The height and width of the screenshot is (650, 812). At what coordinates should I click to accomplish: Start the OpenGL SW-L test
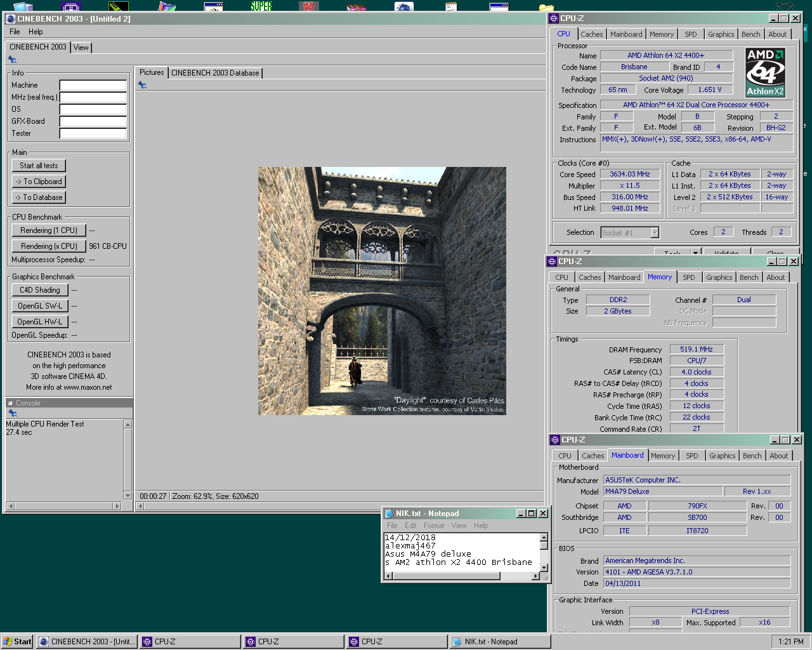coord(40,306)
